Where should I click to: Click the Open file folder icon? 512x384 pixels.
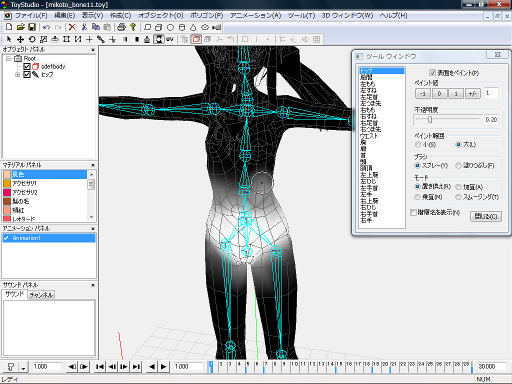click(21, 27)
